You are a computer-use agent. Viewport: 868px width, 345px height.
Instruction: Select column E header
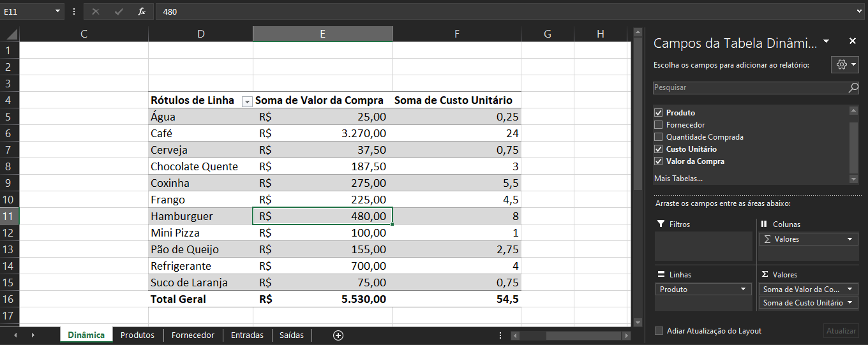click(322, 34)
